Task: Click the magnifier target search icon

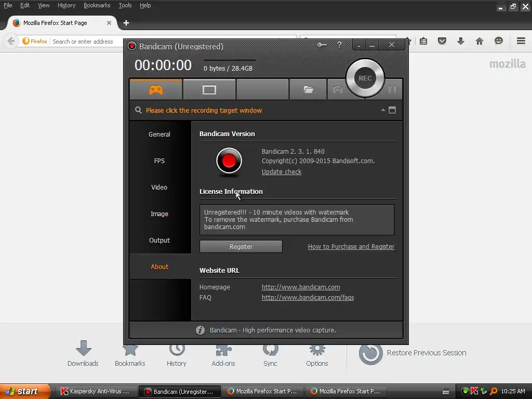Action: 138,110
